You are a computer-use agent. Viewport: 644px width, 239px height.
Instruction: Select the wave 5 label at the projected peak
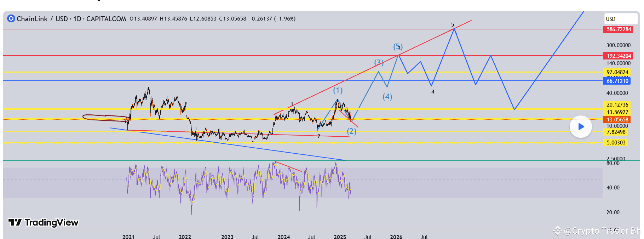tap(453, 25)
